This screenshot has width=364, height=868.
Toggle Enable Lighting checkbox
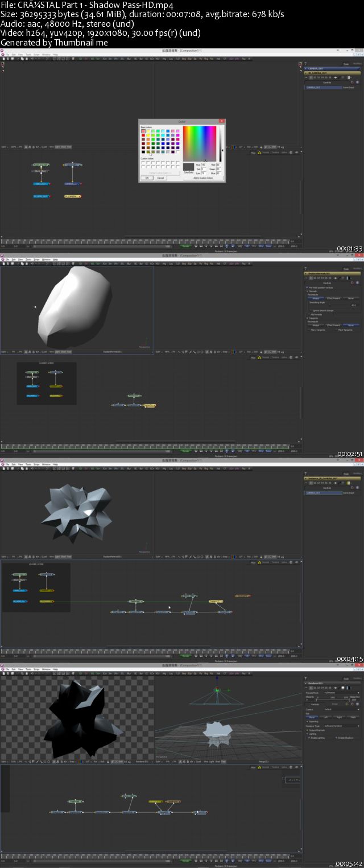point(309,738)
